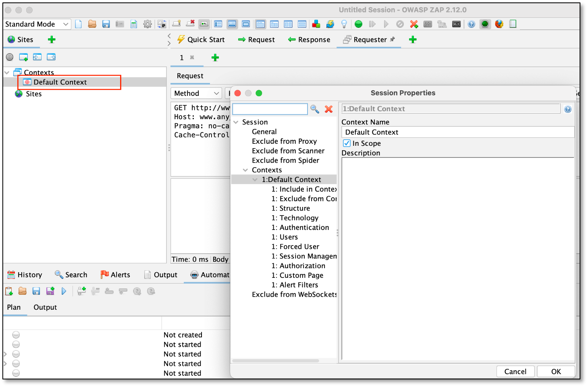
Task: Collapse the 1:Default Context tree node
Action: [x=255, y=180]
